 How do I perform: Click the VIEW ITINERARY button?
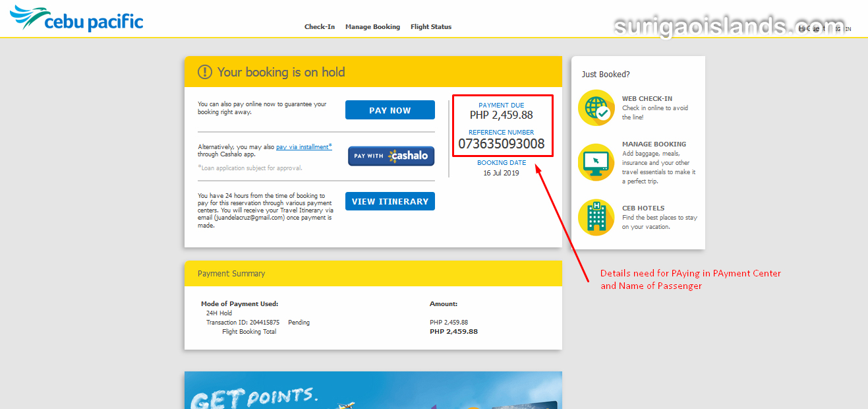tap(390, 201)
